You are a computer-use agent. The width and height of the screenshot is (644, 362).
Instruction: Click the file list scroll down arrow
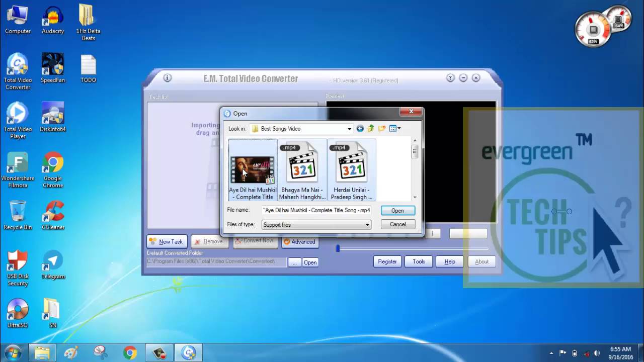point(415,197)
